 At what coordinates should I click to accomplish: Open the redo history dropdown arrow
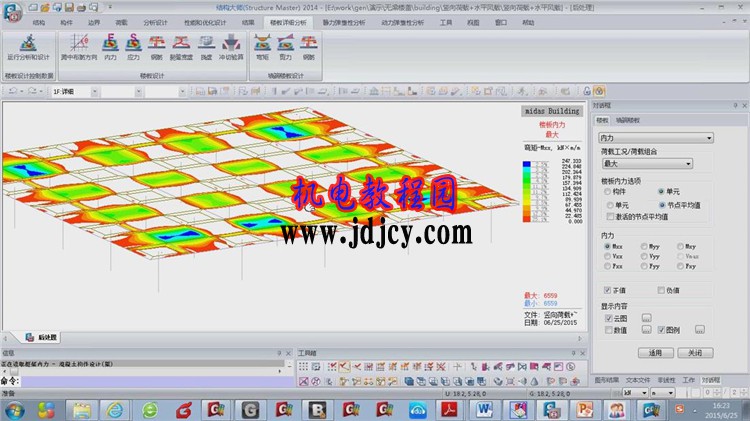(x=42, y=91)
